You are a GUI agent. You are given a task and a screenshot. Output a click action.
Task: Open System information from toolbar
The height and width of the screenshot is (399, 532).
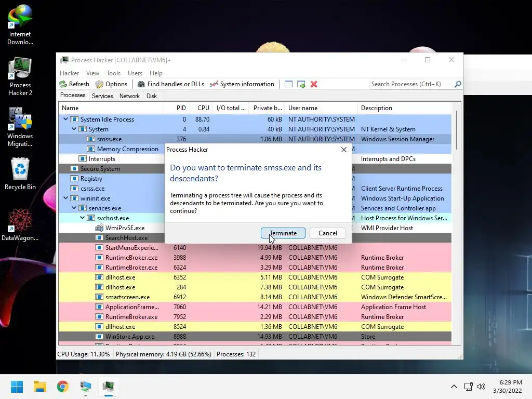(x=242, y=84)
